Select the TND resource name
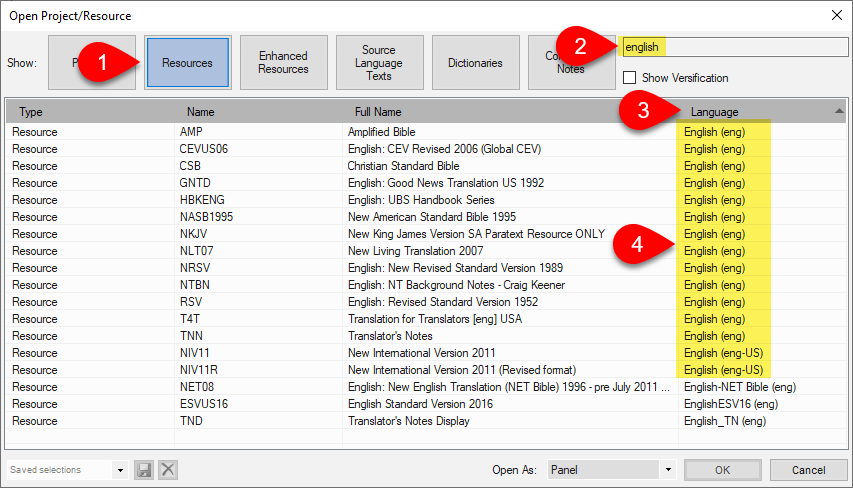 tap(191, 421)
